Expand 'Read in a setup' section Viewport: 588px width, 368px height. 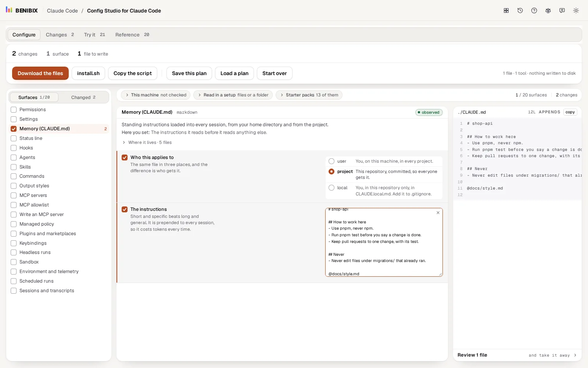click(233, 95)
